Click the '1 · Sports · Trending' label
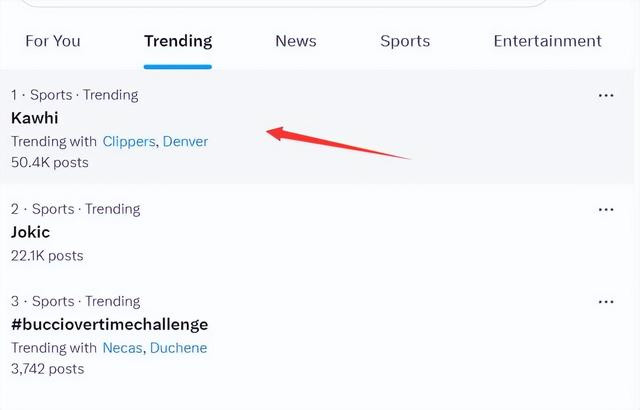The width and height of the screenshot is (640, 410). pos(75,95)
